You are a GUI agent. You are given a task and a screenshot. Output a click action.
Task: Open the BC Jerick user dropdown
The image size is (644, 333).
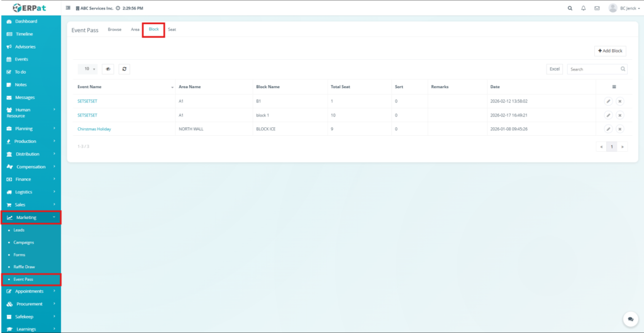pyautogui.click(x=625, y=8)
